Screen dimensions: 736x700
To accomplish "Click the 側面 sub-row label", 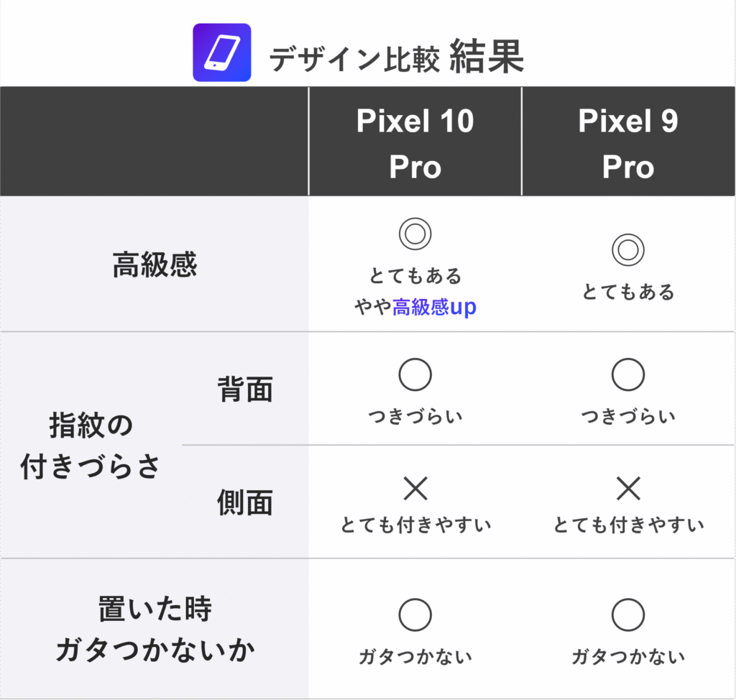I will point(245,503).
